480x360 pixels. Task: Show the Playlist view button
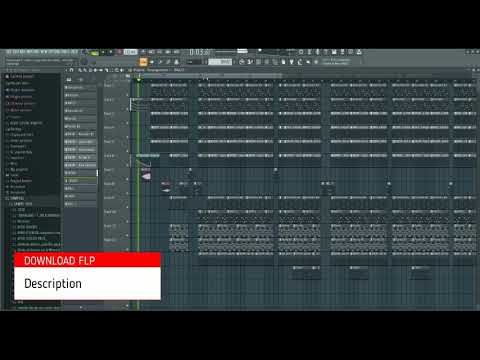tap(242, 62)
